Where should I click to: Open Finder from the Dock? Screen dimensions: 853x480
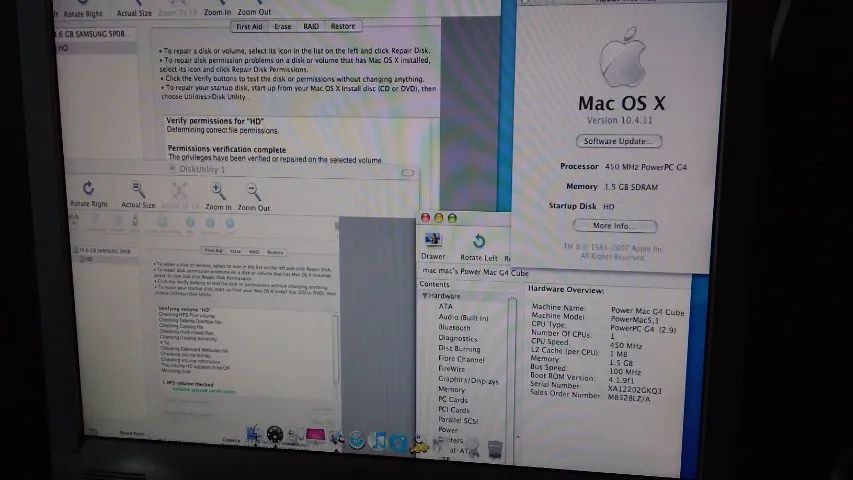(x=254, y=435)
